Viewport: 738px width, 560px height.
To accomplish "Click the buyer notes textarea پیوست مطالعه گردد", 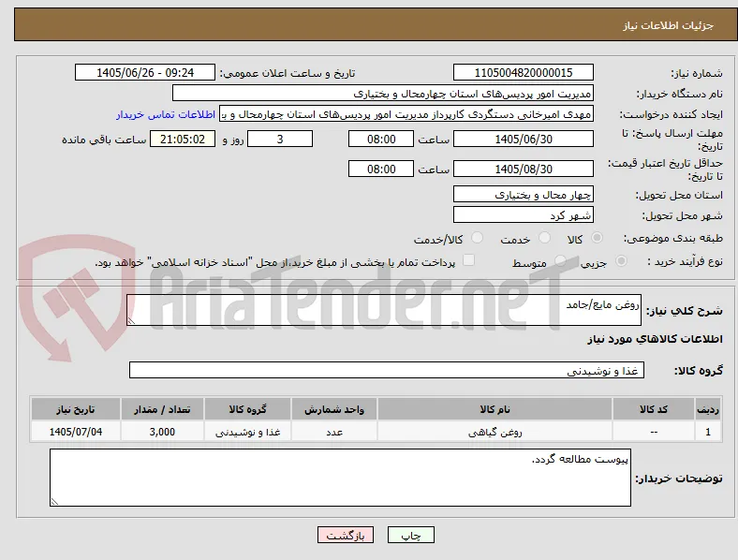I will click(x=340, y=478).
